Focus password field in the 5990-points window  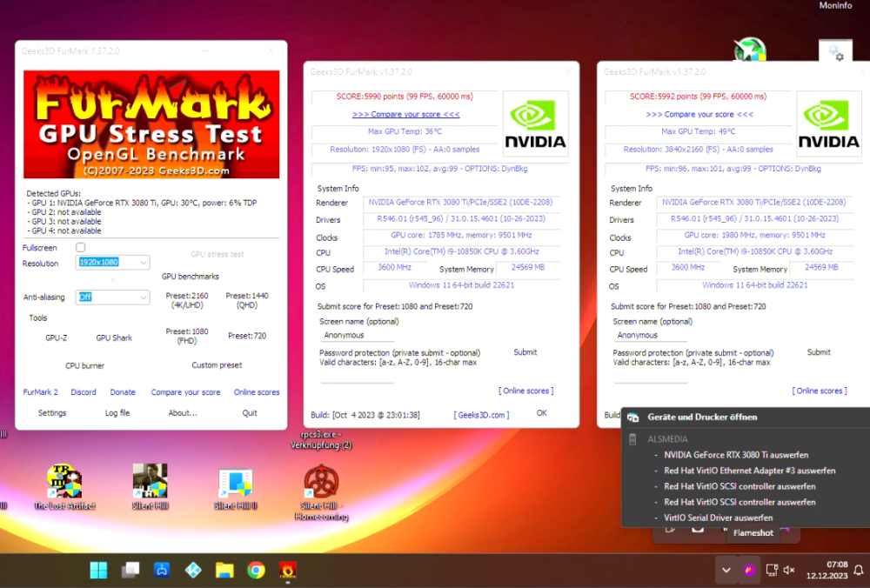358,378
